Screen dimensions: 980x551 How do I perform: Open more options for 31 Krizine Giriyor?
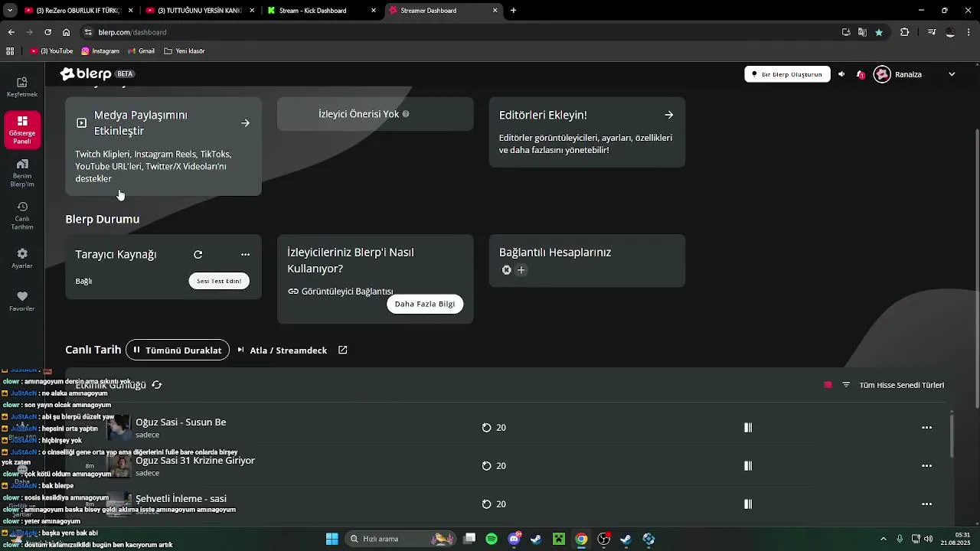click(x=926, y=466)
